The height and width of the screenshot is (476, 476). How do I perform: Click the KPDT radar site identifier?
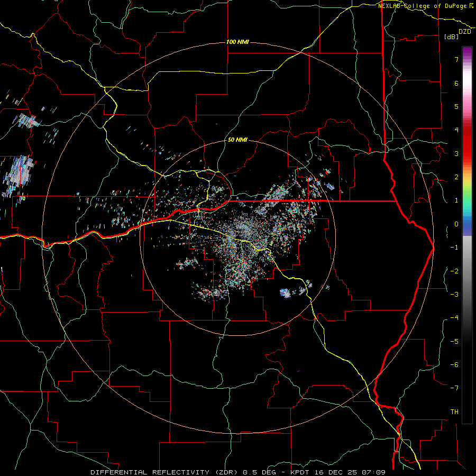tap(301, 472)
